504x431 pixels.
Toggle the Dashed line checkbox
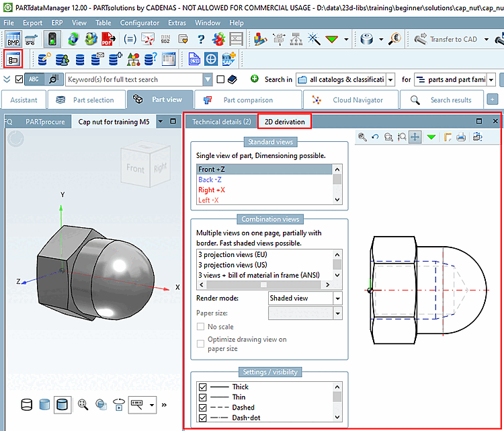(x=202, y=407)
